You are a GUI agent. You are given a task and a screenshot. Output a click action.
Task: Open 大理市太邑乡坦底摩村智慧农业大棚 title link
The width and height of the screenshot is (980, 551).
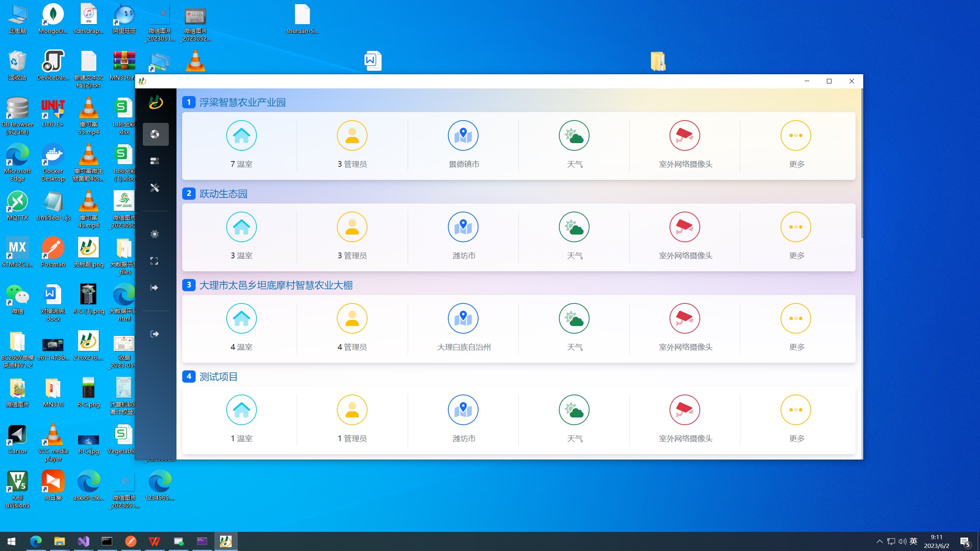pos(276,285)
